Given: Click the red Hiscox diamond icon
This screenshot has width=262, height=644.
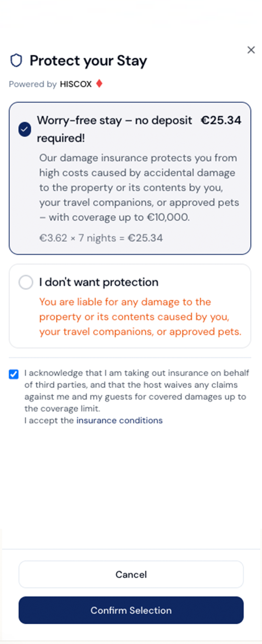Looking at the screenshot, I should (99, 84).
